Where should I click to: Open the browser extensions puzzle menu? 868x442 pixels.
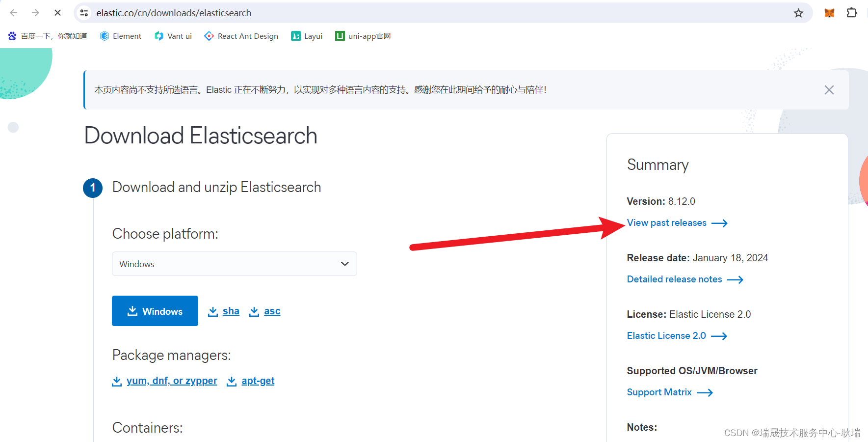(x=852, y=13)
